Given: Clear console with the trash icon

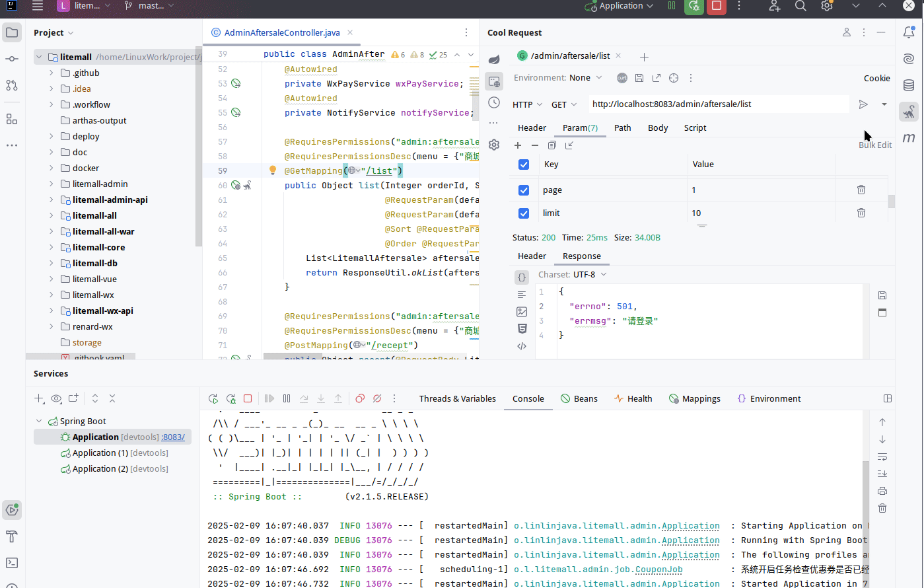Looking at the screenshot, I should [882, 508].
